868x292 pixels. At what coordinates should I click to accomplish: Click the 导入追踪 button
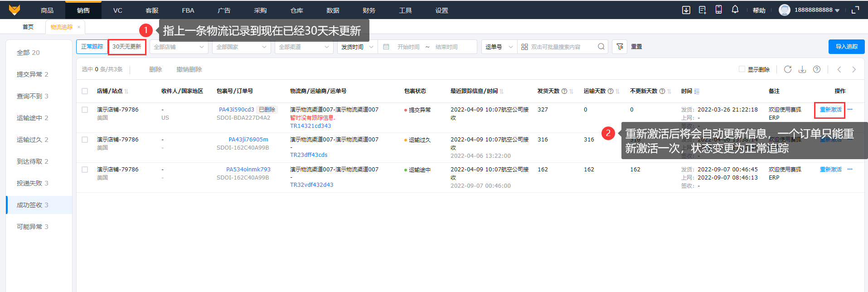point(846,47)
